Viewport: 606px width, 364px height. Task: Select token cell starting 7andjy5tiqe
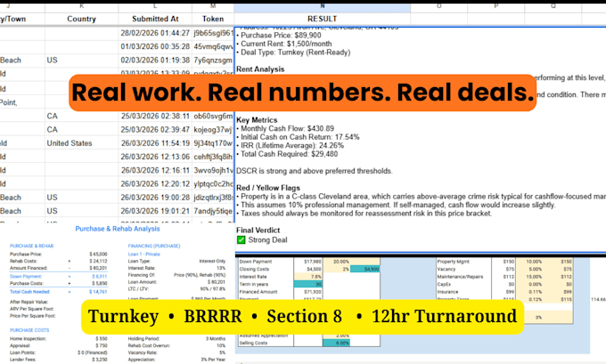click(213, 211)
